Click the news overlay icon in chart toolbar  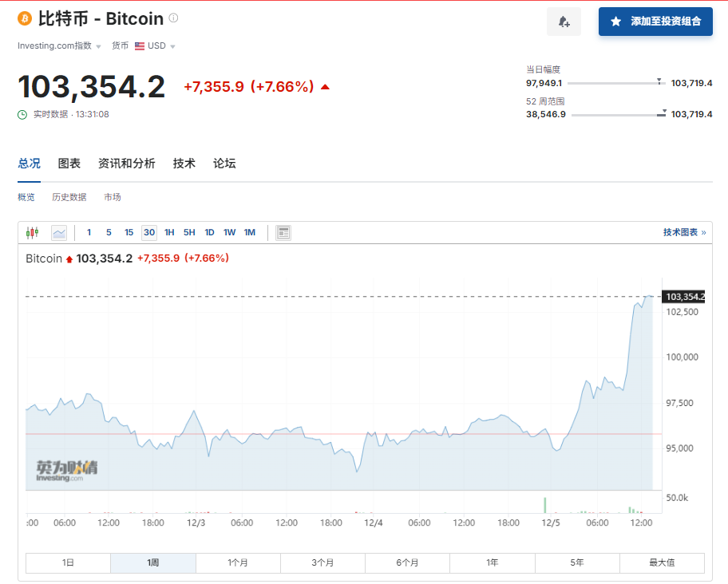point(283,233)
